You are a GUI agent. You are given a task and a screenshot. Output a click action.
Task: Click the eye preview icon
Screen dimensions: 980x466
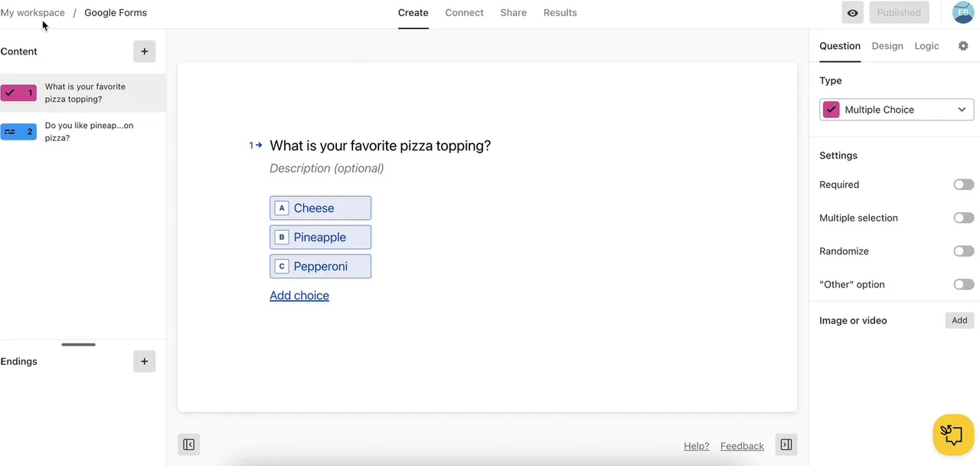click(852, 13)
